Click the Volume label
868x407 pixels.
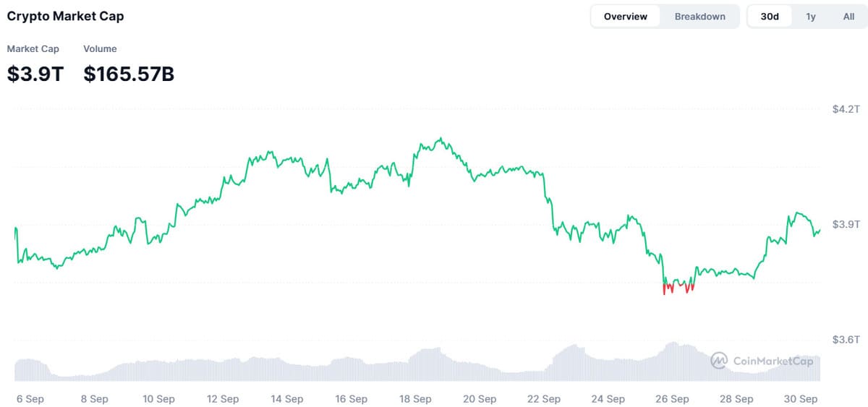click(x=100, y=48)
